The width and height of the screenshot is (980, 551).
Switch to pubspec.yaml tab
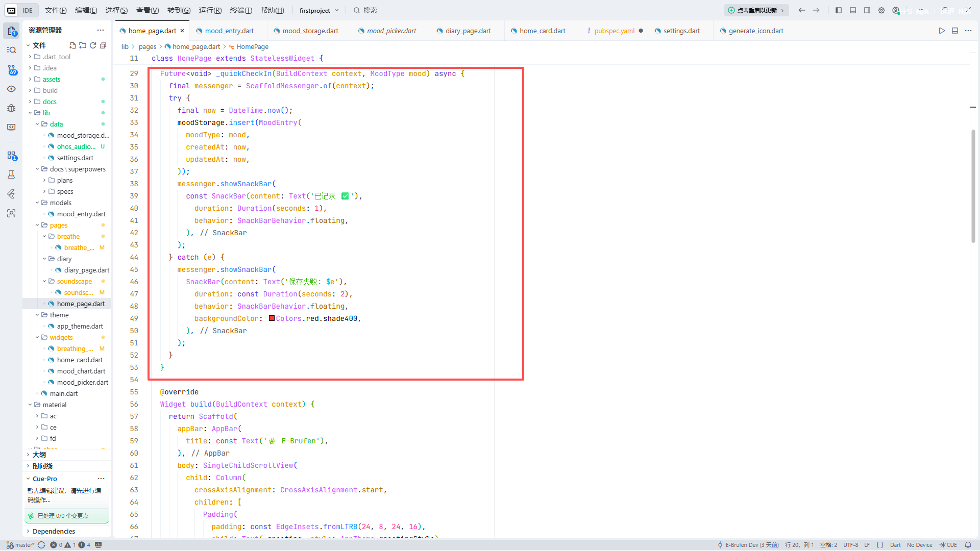(614, 31)
